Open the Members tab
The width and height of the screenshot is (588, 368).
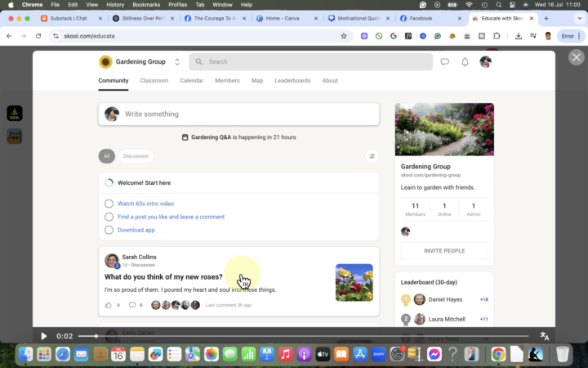227,80
